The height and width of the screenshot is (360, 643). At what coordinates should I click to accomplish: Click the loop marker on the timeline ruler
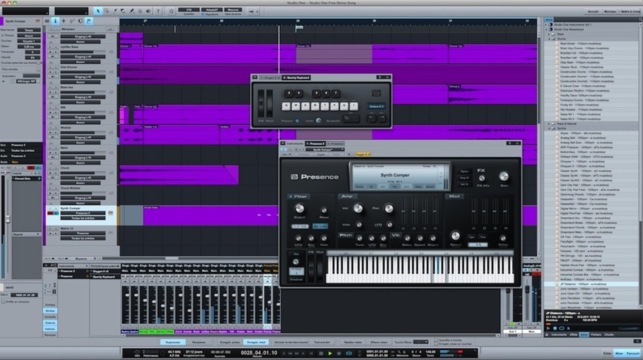click(299, 28)
